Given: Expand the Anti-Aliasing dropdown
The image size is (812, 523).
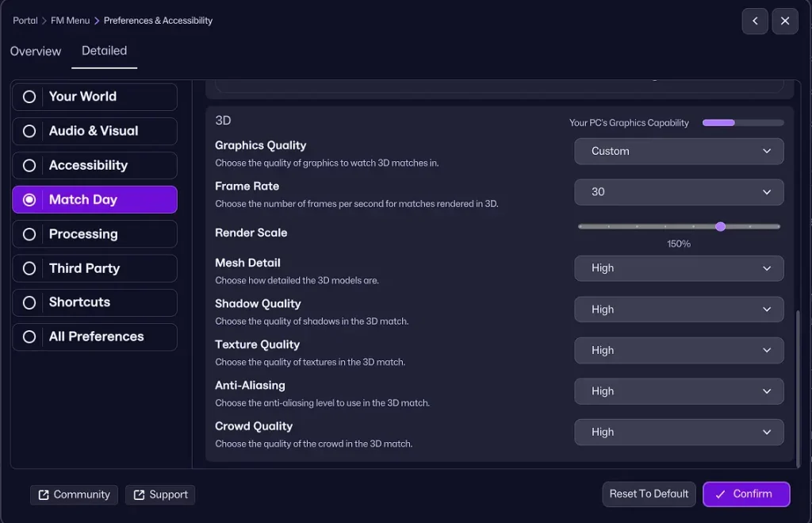Looking at the screenshot, I should [x=679, y=391].
